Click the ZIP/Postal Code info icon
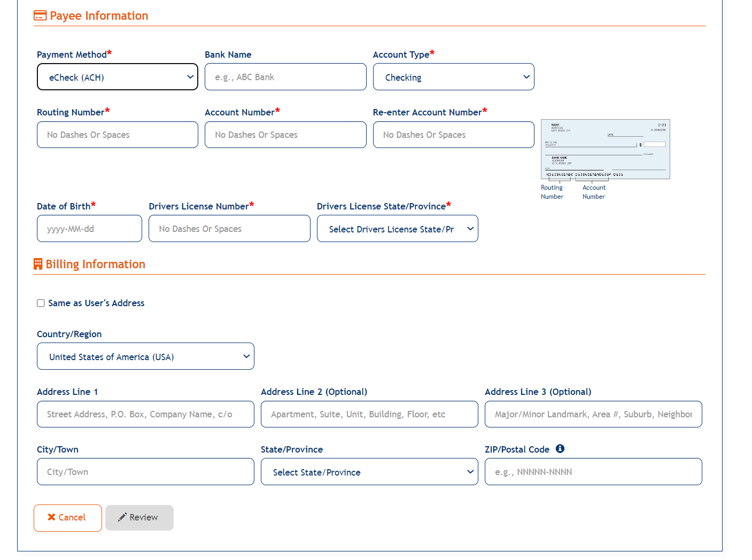 (560, 449)
